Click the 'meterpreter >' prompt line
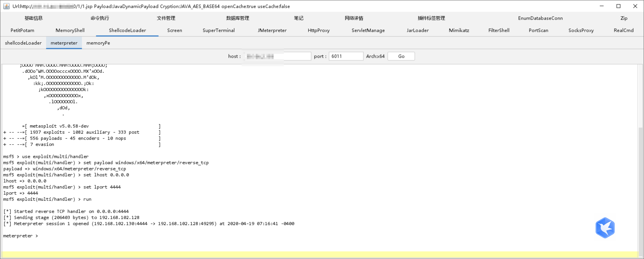The image size is (644, 259). [x=20, y=236]
